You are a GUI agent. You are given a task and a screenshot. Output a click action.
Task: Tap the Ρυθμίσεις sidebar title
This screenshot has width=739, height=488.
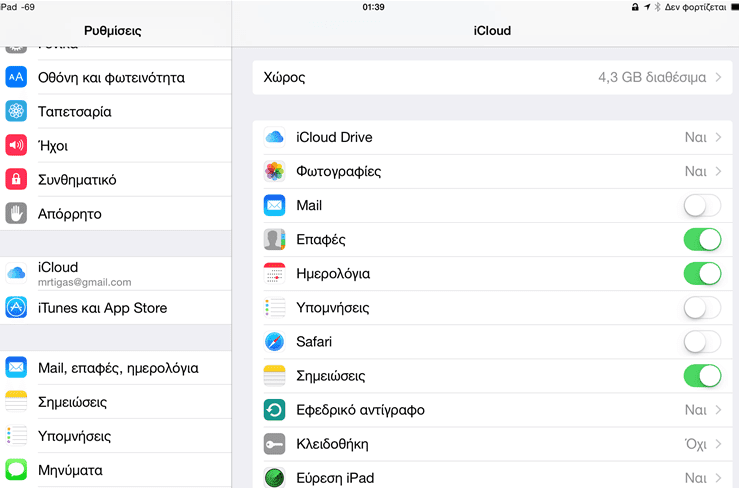point(113,31)
